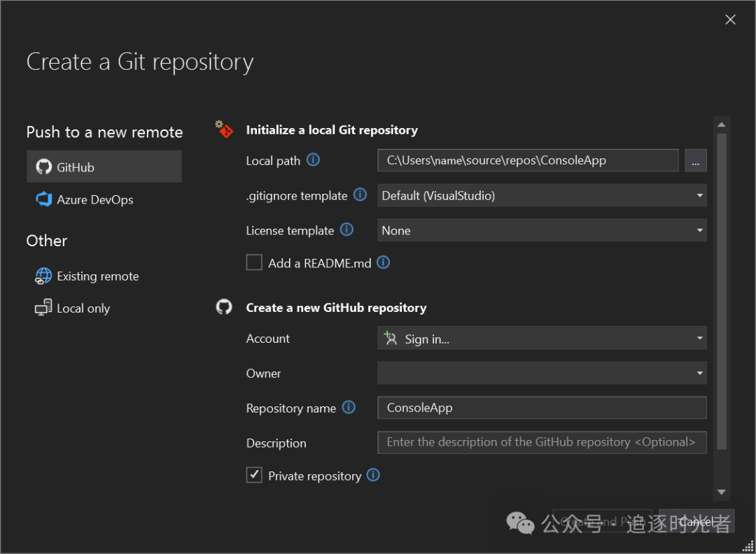The image size is (756, 554).
Task: Click info icon next to Local path
Action: pos(314,160)
